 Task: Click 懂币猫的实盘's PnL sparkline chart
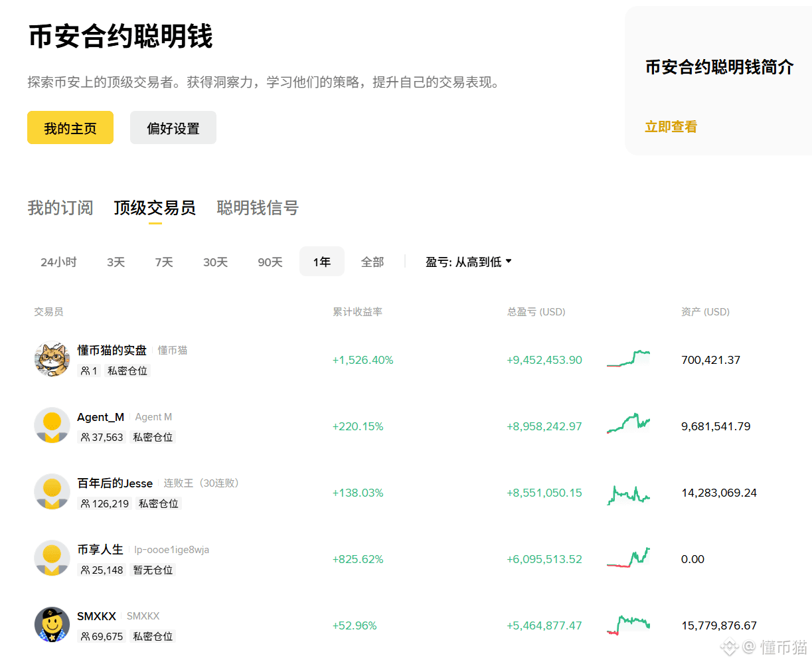coord(628,359)
